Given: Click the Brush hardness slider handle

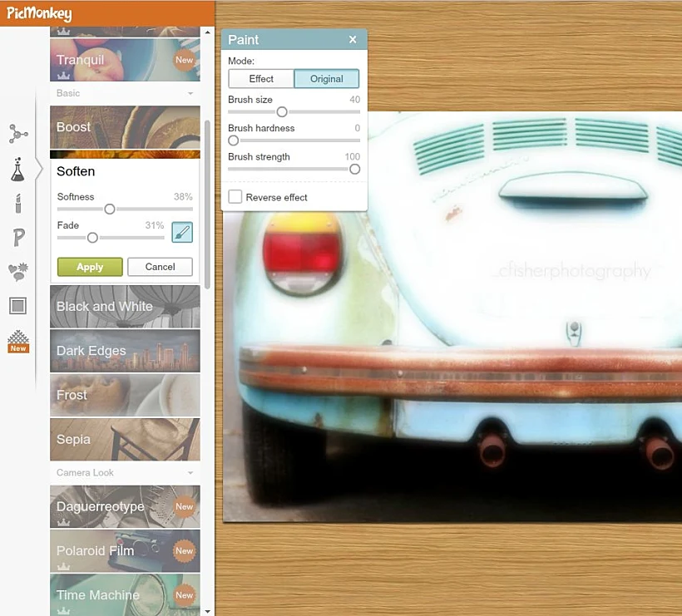Looking at the screenshot, I should pyautogui.click(x=234, y=140).
